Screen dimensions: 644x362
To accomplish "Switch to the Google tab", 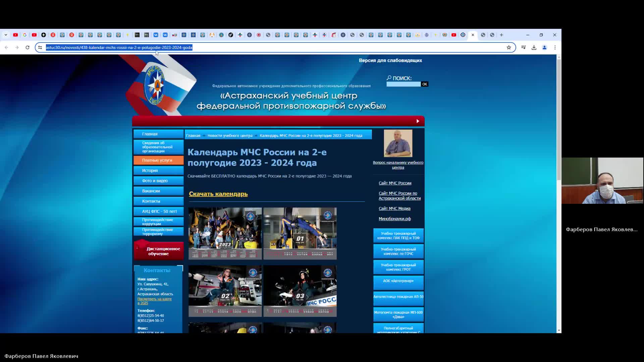I will coord(25,35).
